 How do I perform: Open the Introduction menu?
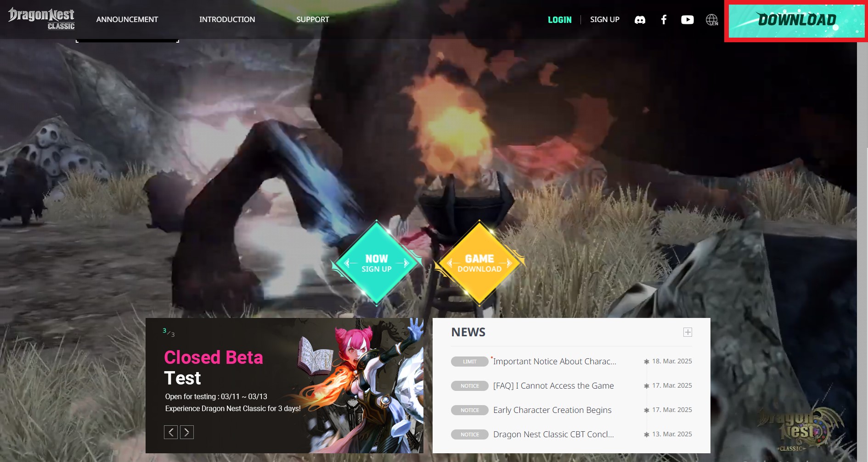tap(227, 20)
